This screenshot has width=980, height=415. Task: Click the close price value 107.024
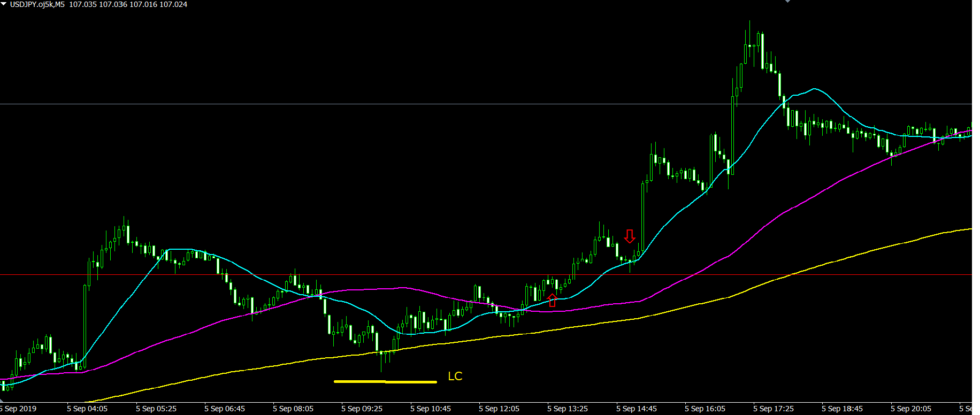click(x=173, y=4)
